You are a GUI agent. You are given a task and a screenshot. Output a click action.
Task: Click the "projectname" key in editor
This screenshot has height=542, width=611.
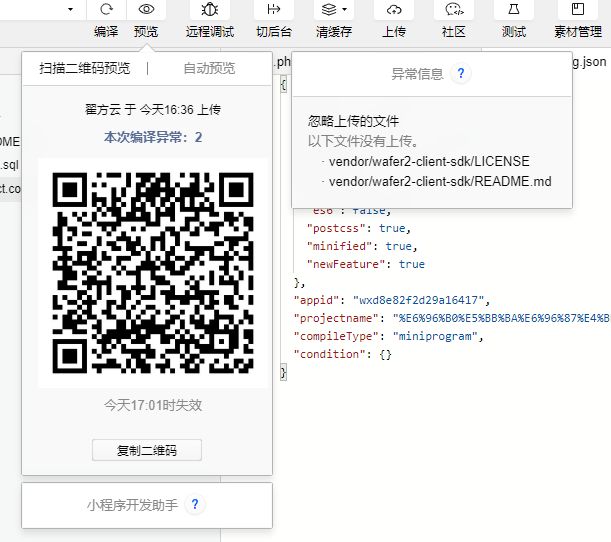[x=336, y=318]
